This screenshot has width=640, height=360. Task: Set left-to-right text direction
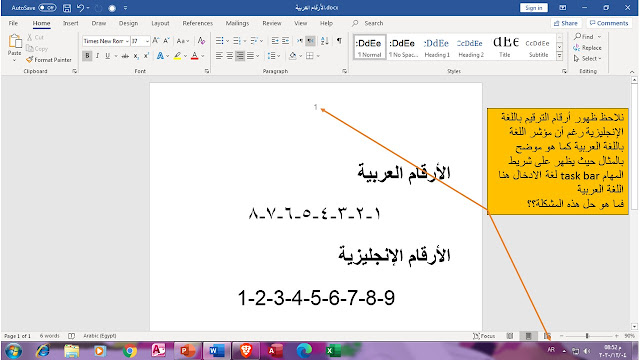(x=300, y=41)
